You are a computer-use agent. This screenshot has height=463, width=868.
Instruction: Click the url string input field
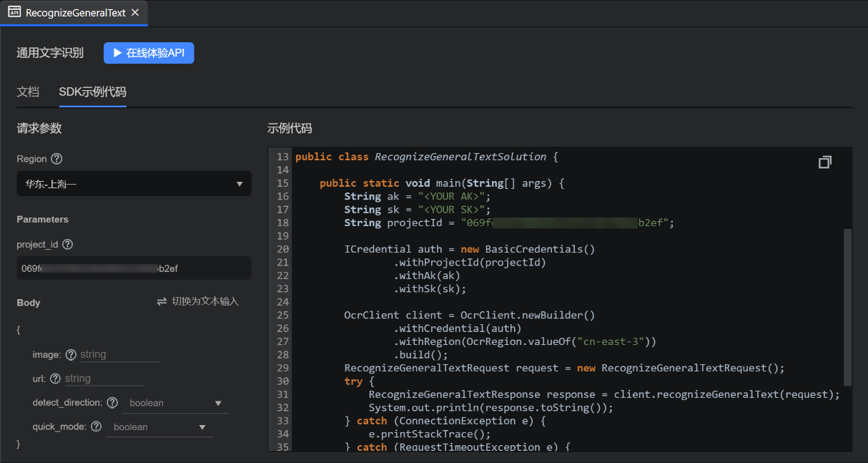point(104,379)
